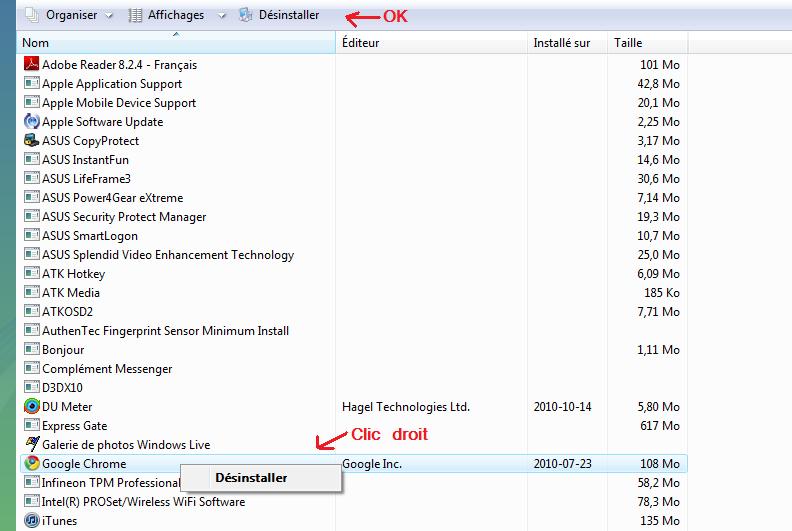The height and width of the screenshot is (531, 792).
Task: Click the DU Meter icon
Action: pos(31,406)
